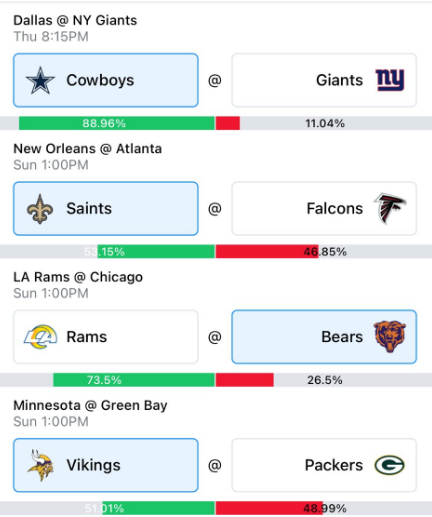This screenshot has height=517, width=432.
Task: Open the Dallas @ NY Giants matchup title
Action: pyautogui.click(x=75, y=20)
